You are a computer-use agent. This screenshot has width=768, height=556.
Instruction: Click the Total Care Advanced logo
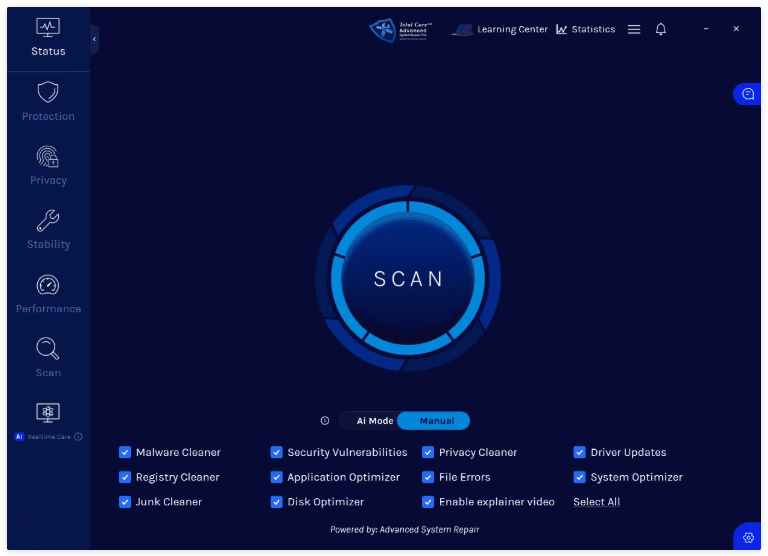[x=401, y=30]
